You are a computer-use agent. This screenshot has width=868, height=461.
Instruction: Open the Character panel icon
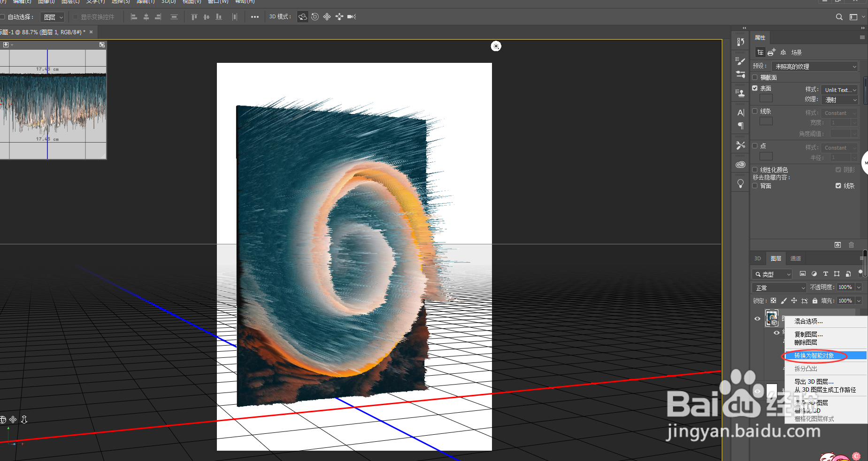(x=741, y=113)
